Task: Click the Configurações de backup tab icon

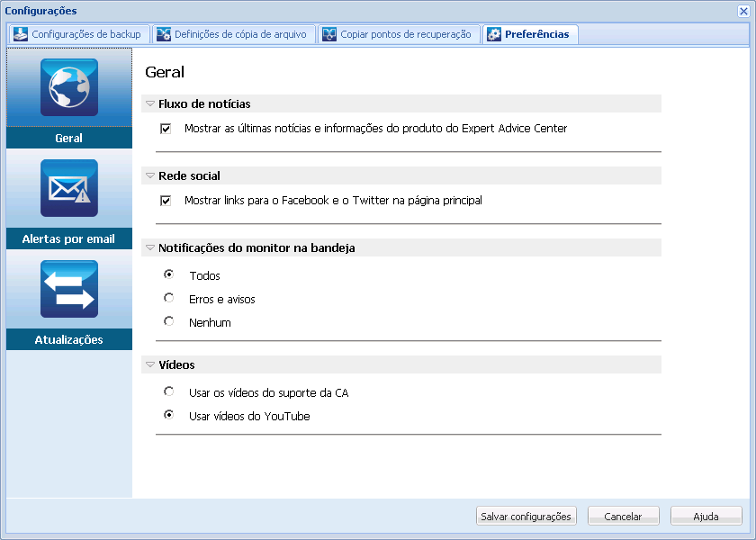Action: [x=20, y=34]
